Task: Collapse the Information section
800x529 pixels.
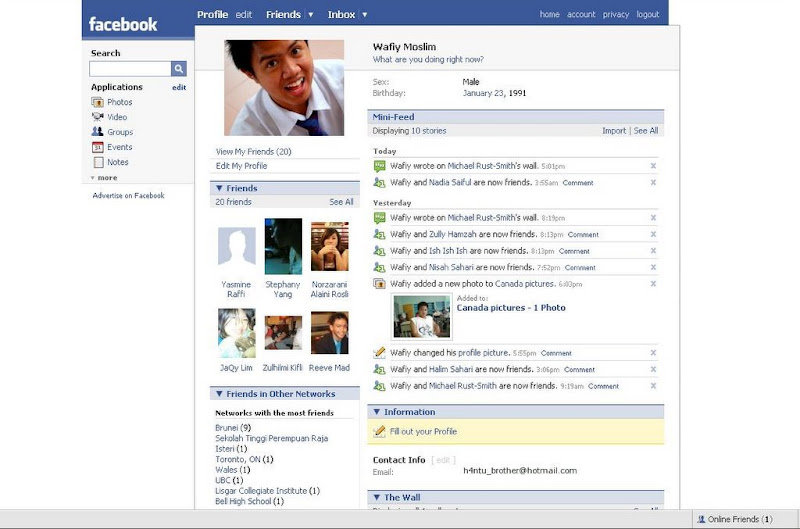Action: [x=377, y=412]
